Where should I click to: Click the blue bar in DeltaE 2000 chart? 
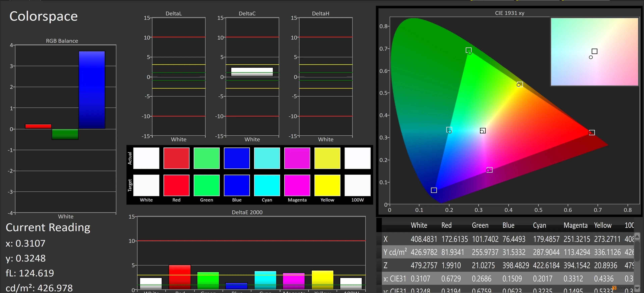[236, 286]
